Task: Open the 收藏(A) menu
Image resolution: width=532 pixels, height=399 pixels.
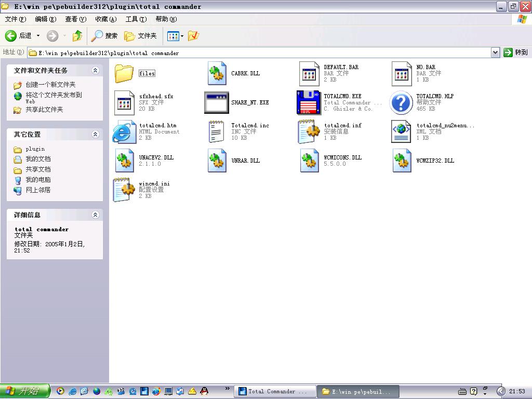Action: [106, 19]
